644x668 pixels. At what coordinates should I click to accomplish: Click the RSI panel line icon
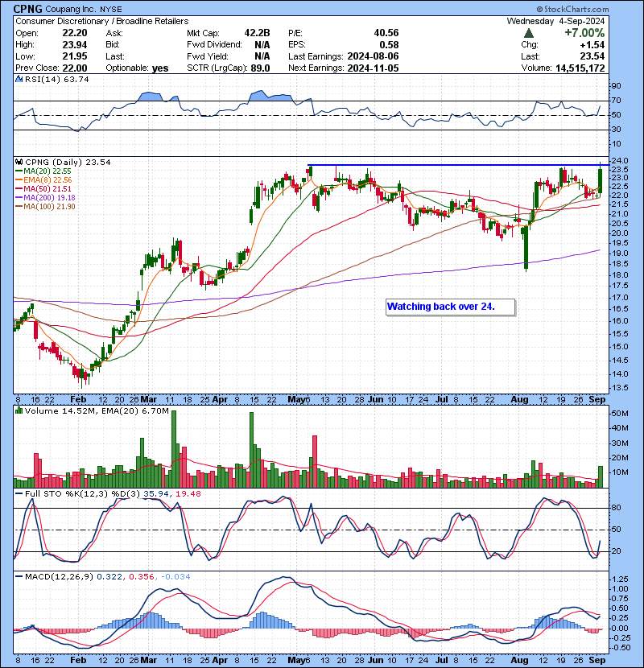click(x=19, y=79)
